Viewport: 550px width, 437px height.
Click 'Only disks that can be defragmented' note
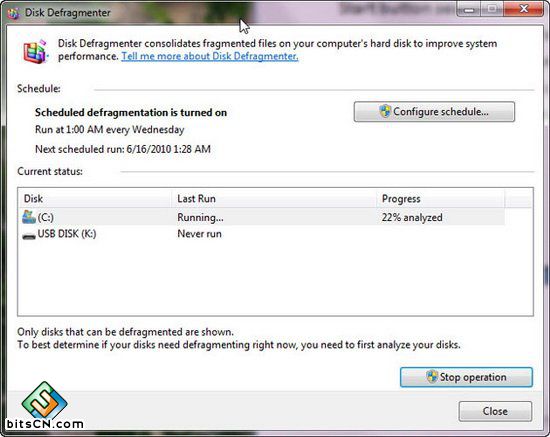tap(125, 332)
